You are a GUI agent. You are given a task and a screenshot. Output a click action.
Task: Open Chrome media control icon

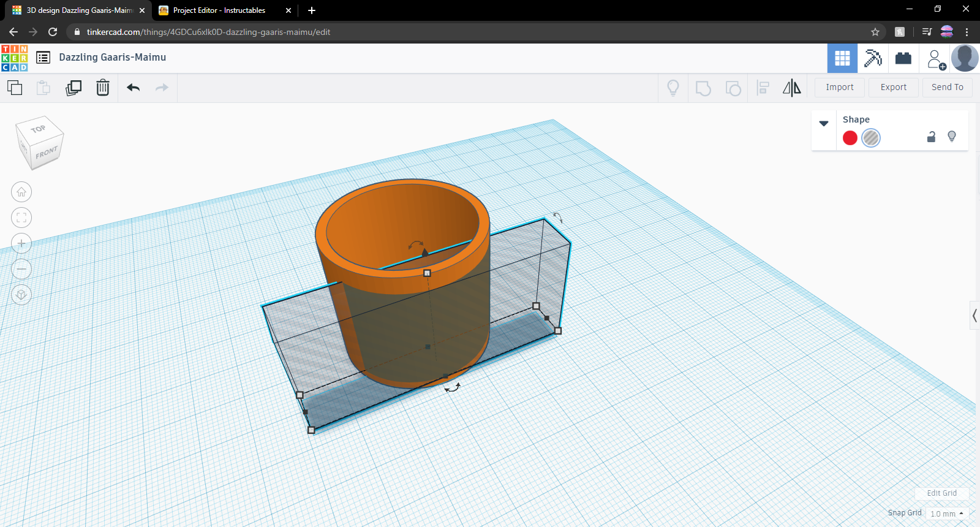pos(927,32)
